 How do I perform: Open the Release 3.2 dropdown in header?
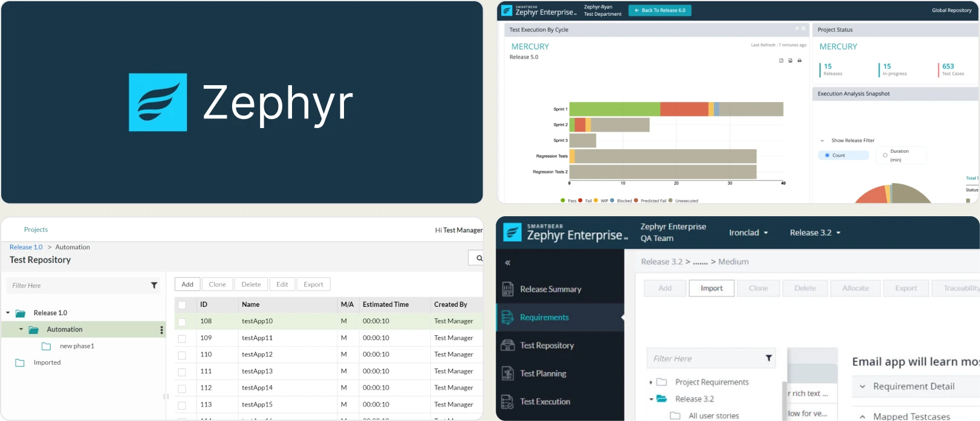pyautogui.click(x=815, y=233)
